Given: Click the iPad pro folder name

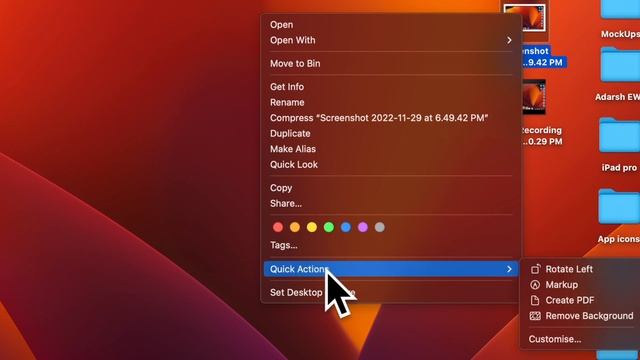Looking at the screenshot, I should point(619,167).
